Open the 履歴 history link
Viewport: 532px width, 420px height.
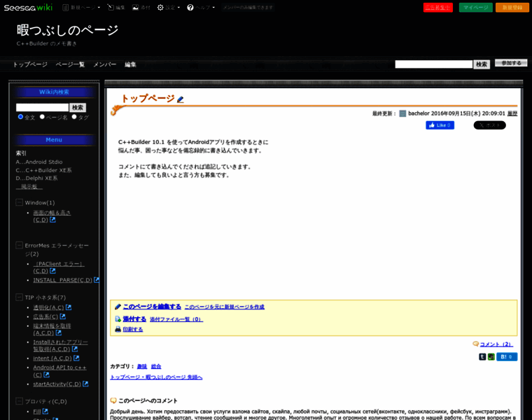tap(512, 113)
